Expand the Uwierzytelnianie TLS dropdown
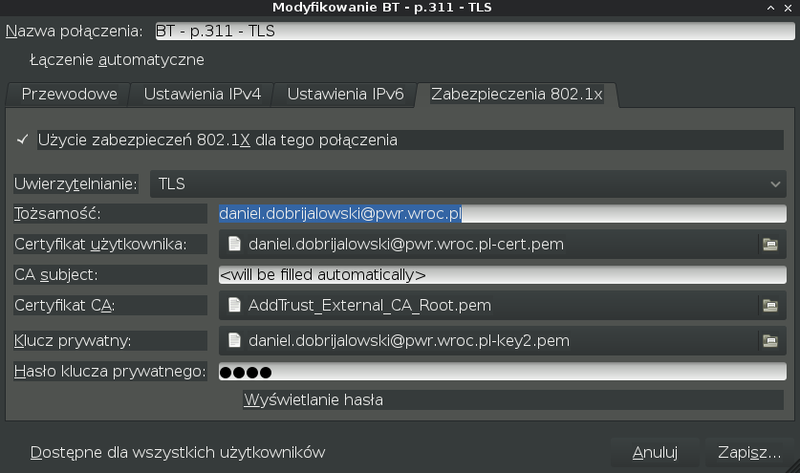800x473 pixels. [466, 184]
